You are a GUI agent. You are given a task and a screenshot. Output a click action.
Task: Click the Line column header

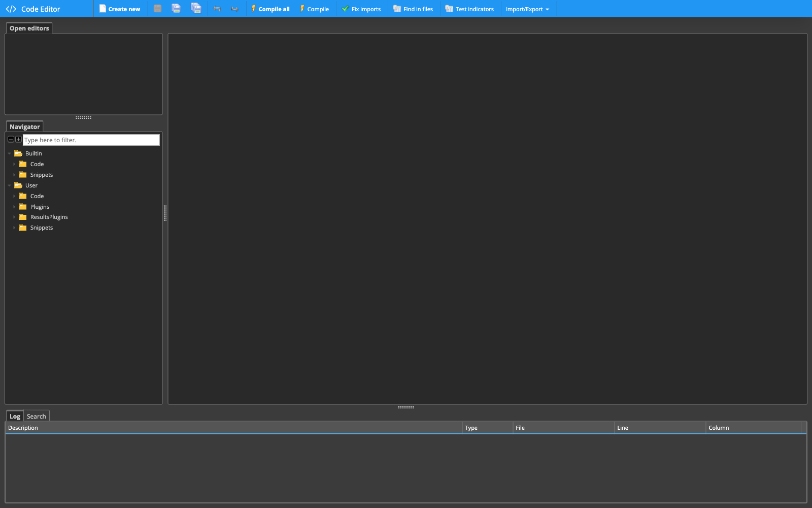(x=660, y=428)
